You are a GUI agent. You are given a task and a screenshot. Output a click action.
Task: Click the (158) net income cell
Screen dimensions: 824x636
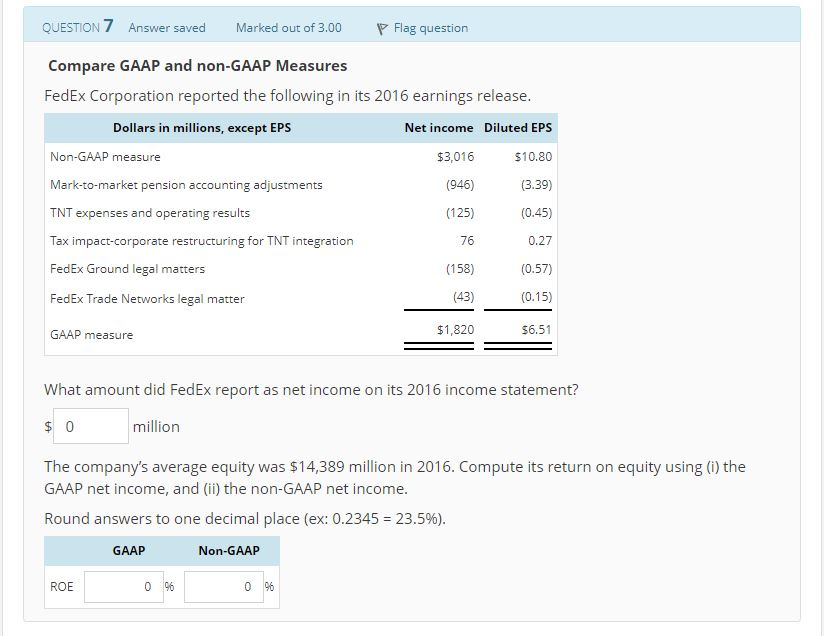click(460, 269)
